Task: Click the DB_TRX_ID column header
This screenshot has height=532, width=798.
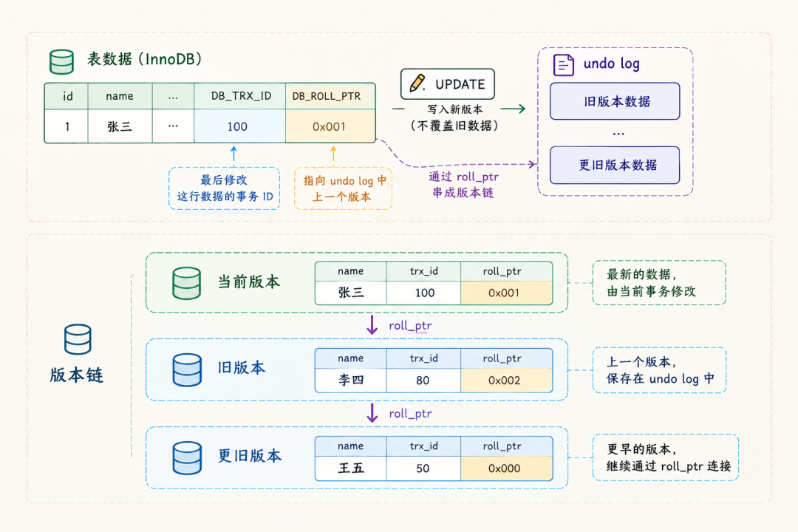Action: 239,96
